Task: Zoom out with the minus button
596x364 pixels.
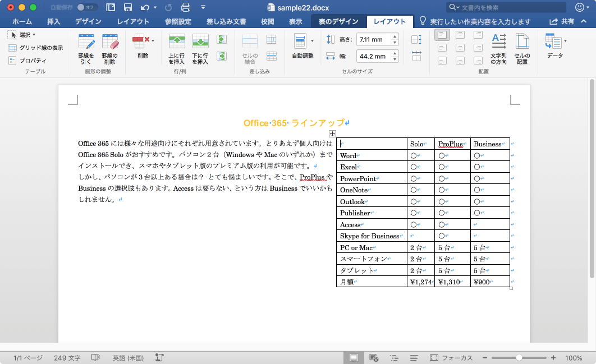Action: (x=485, y=357)
